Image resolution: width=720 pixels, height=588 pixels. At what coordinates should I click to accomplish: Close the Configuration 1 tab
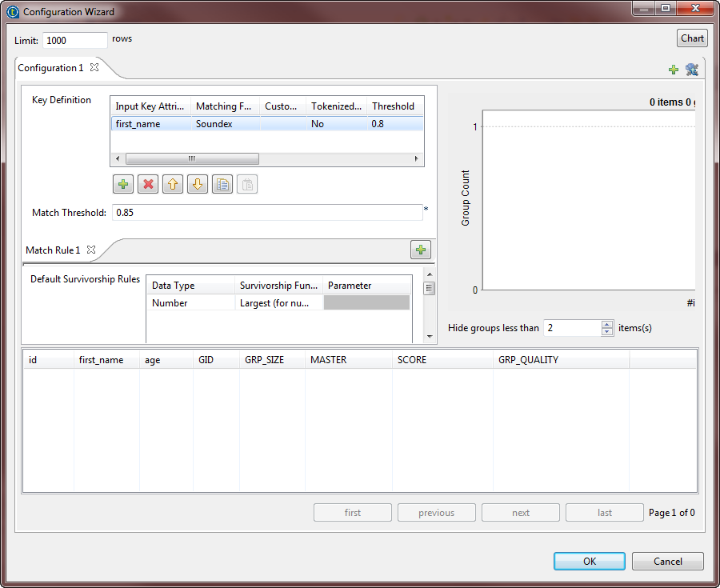[94, 67]
